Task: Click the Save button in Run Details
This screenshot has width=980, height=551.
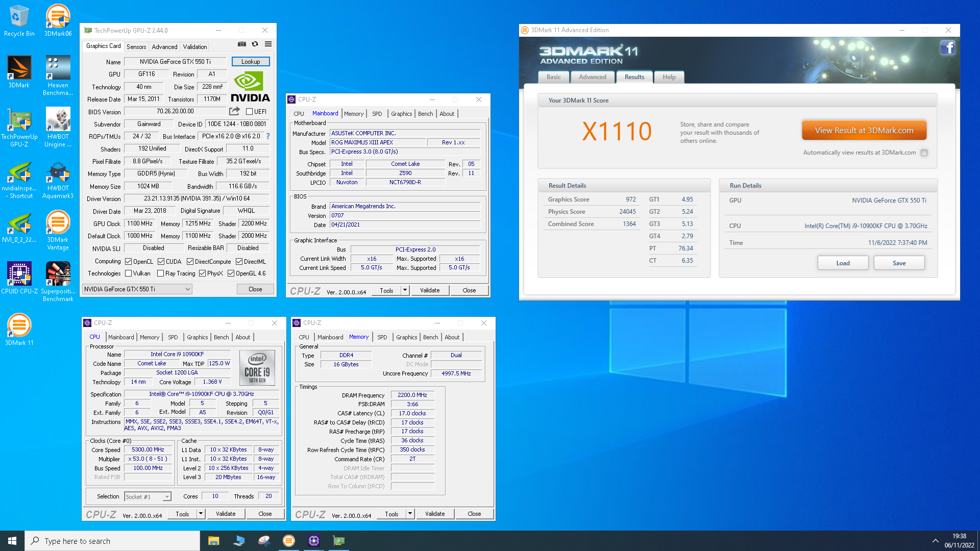Action: [x=899, y=263]
